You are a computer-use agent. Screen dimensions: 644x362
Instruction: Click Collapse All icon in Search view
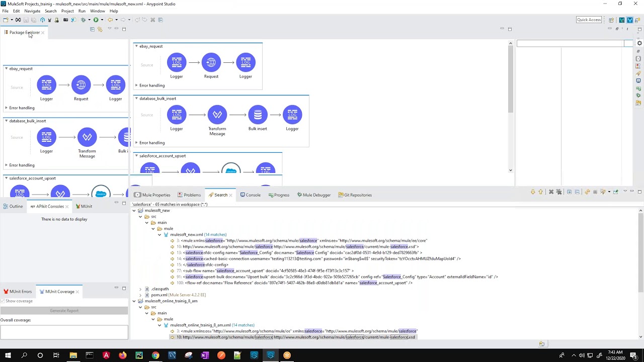click(x=577, y=192)
